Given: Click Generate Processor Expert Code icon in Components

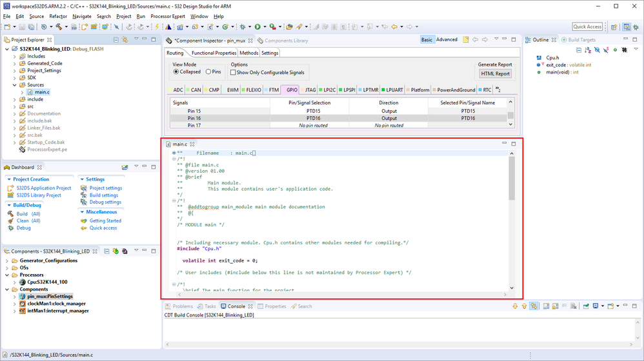Looking at the screenshot, I should 116,251.
